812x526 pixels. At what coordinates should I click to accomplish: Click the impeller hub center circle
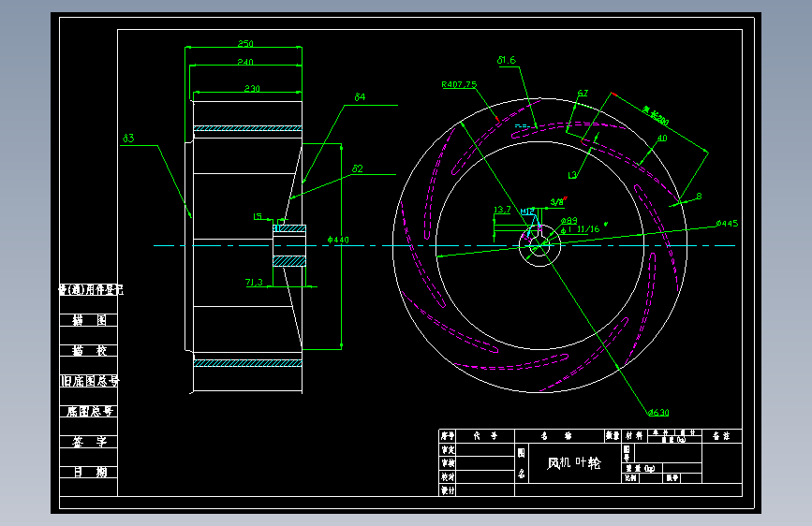(x=539, y=245)
